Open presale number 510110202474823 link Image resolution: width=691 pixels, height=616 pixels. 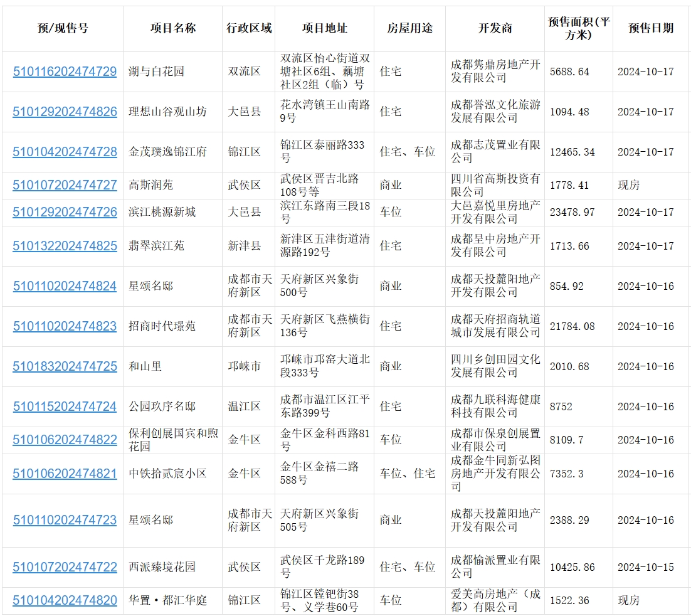click(x=65, y=326)
